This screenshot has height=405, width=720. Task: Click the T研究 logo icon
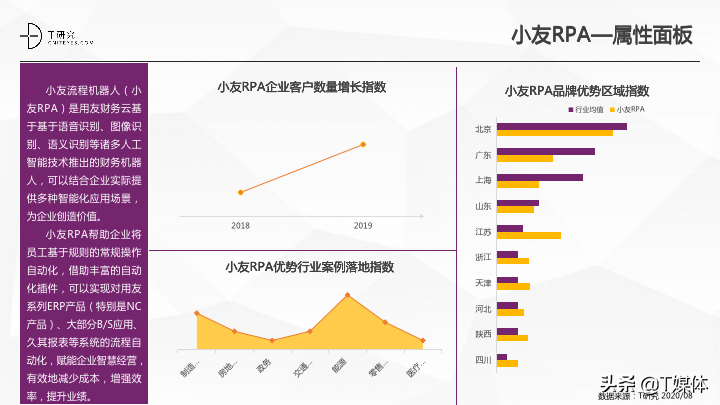[32, 35]
